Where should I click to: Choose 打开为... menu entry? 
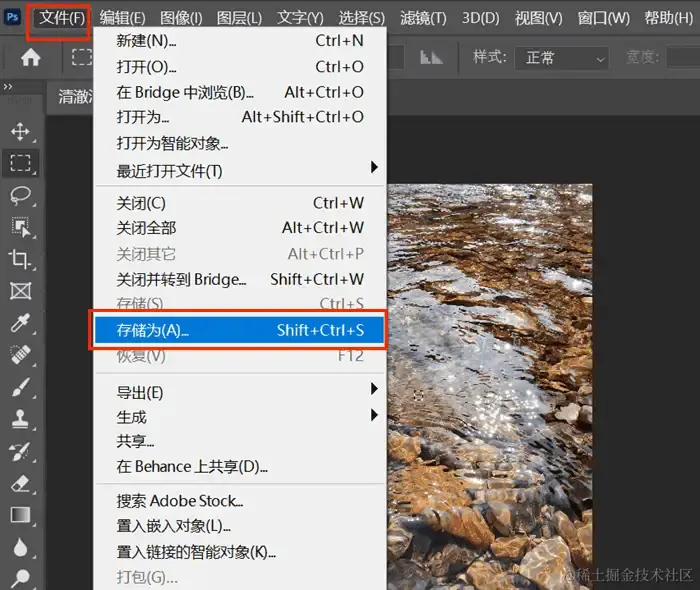click(x=240, y=117)
